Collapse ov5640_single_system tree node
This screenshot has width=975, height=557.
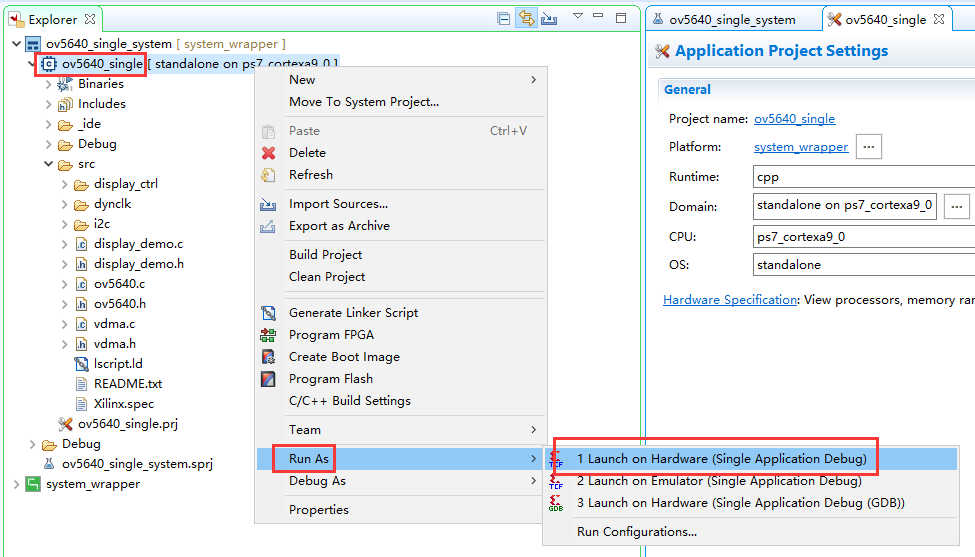point(16,44)
